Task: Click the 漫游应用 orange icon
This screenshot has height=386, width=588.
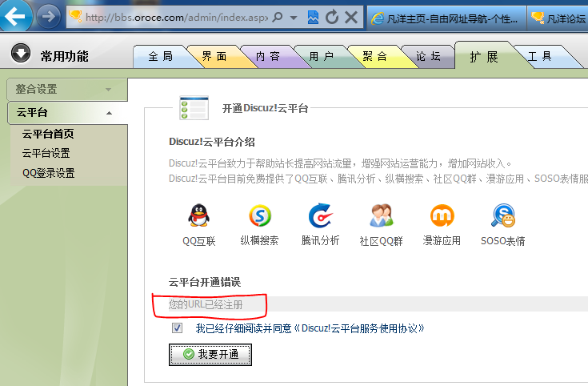Action: click(x=442, y=215)
